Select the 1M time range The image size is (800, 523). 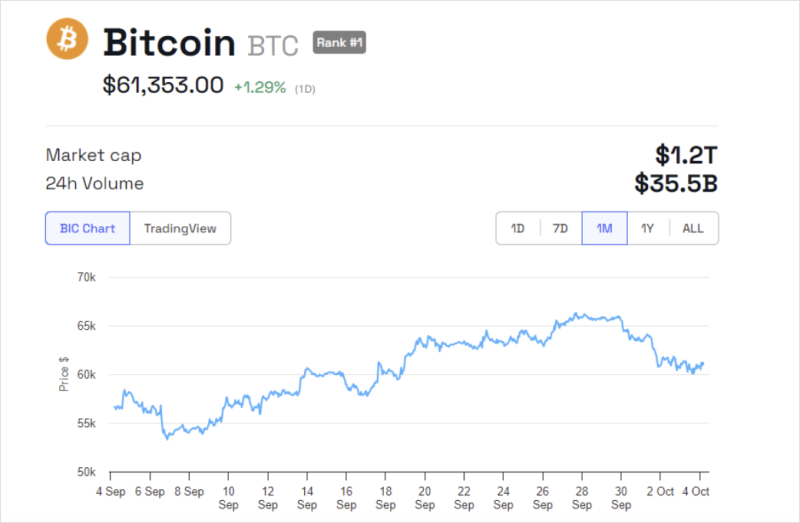pos(604,228)
